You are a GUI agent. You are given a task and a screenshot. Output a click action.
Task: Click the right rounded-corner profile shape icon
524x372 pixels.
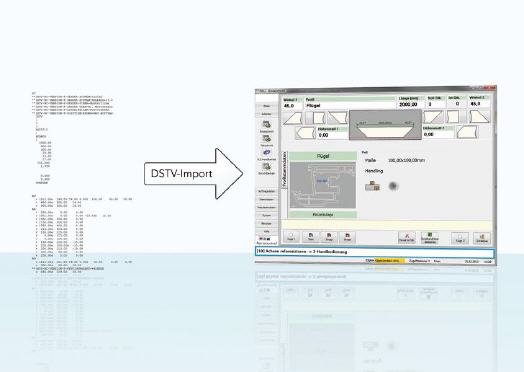pyautogui.click(x=468, y=132)
